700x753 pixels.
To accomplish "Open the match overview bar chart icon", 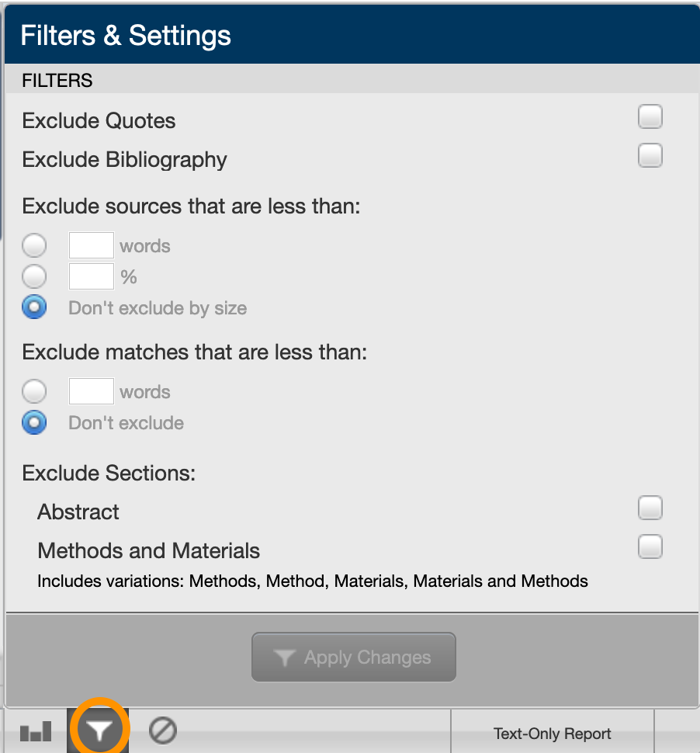I will tap(36, 731).
